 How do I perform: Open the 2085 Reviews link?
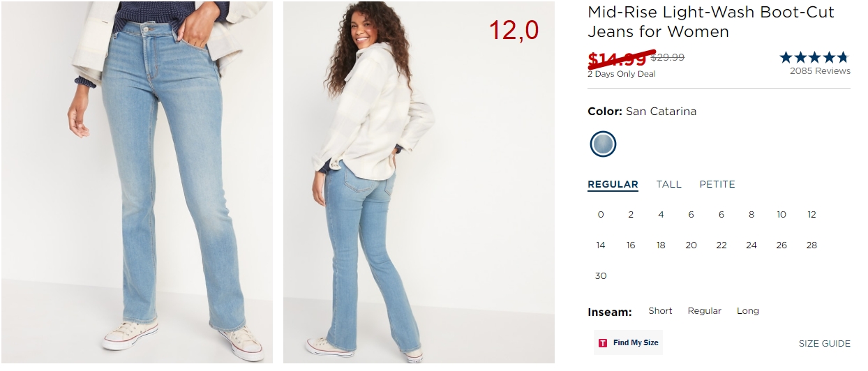click(820, 71)
